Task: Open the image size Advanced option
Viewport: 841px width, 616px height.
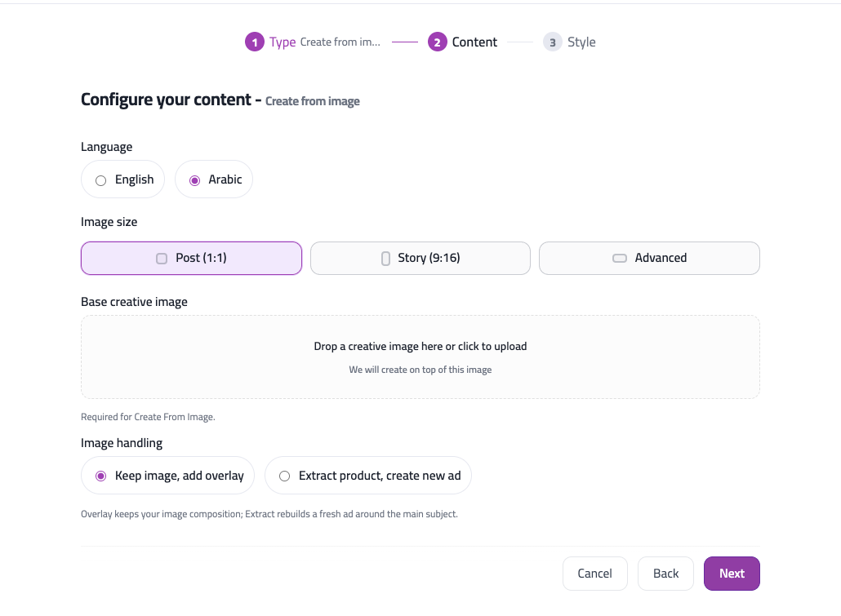Action: click(x=649, y=258)
